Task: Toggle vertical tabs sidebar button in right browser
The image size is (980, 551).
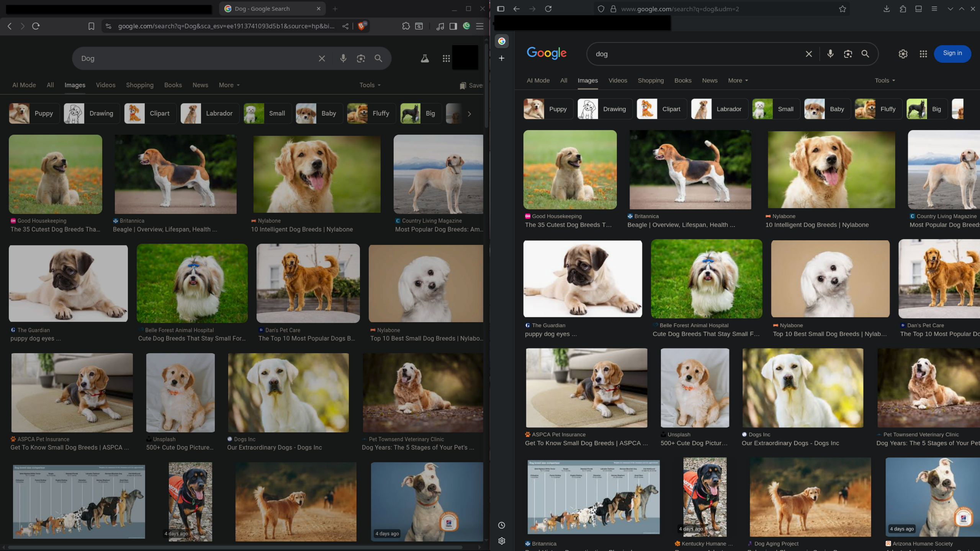Action: [x=501, y=9]
